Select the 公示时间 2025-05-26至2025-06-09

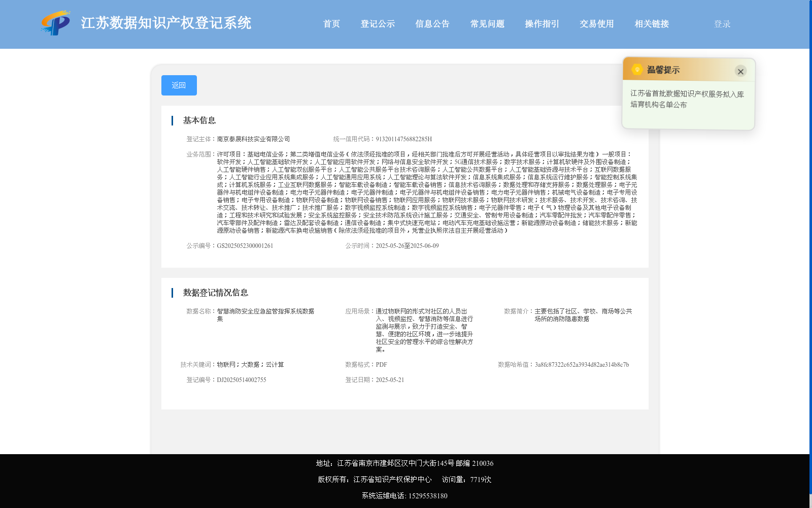407,246
